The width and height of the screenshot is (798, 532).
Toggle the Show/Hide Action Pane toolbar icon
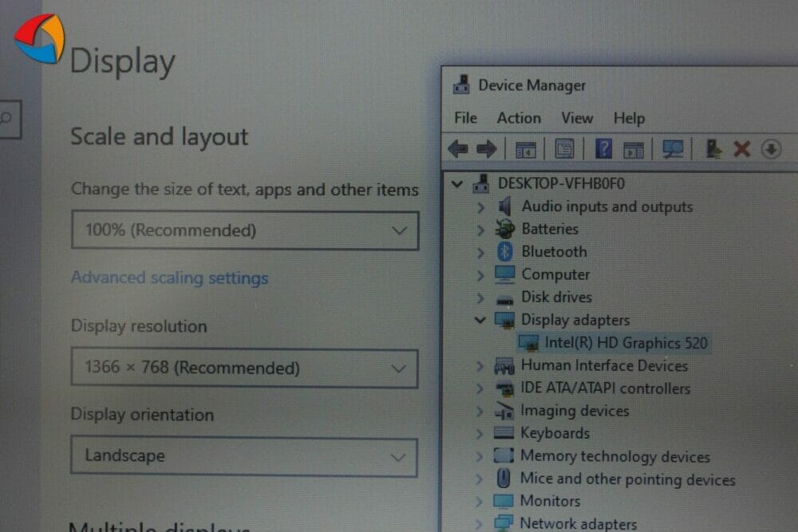click(x=634, y=150)
